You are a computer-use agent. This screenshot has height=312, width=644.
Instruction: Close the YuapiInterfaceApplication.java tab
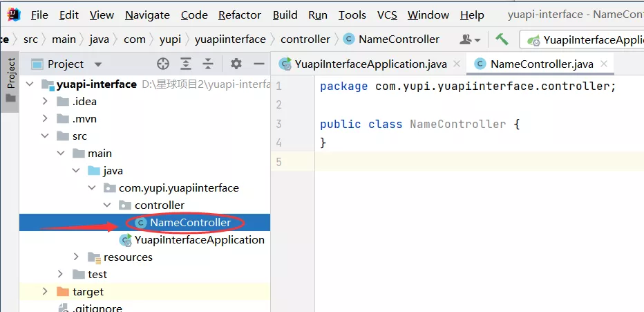456,64
